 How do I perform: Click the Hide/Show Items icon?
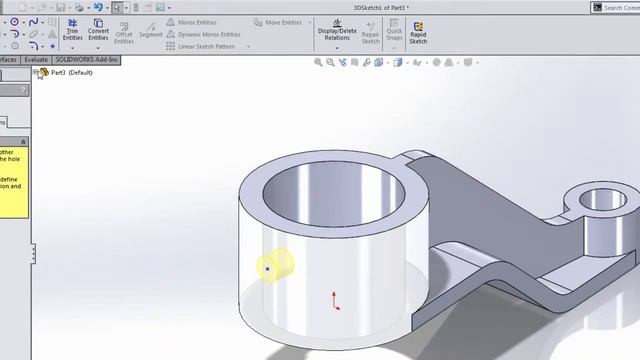pos(417,62)
